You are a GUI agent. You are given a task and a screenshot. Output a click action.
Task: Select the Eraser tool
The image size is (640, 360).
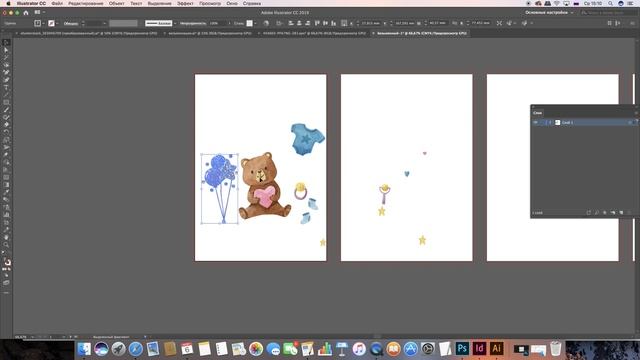click(x=6, y=124)
